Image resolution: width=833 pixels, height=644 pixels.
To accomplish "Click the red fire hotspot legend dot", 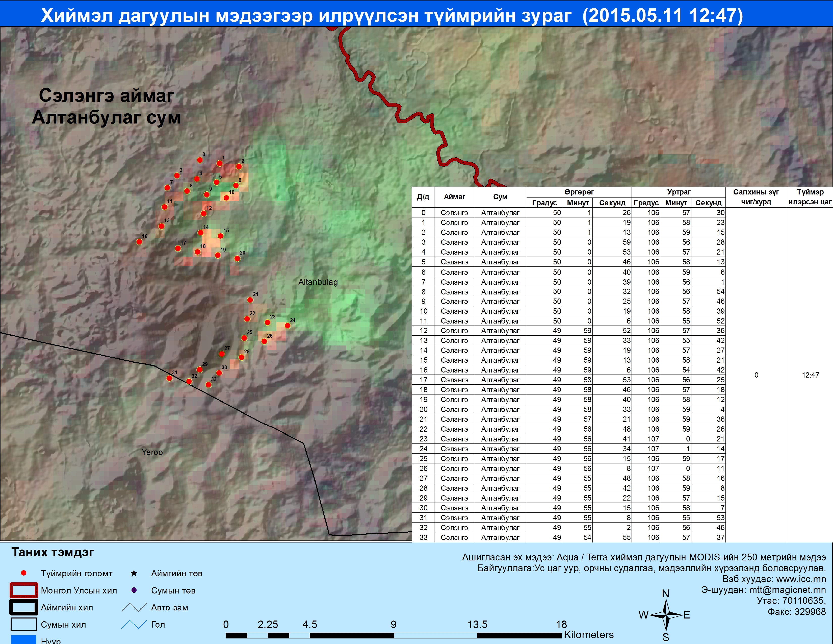I will click(x=24, y=573).
